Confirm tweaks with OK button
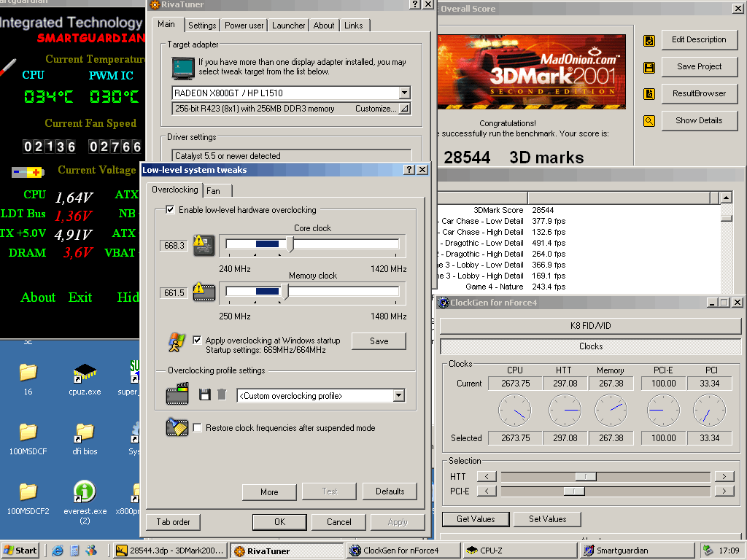747x560 pixels. 279,522
